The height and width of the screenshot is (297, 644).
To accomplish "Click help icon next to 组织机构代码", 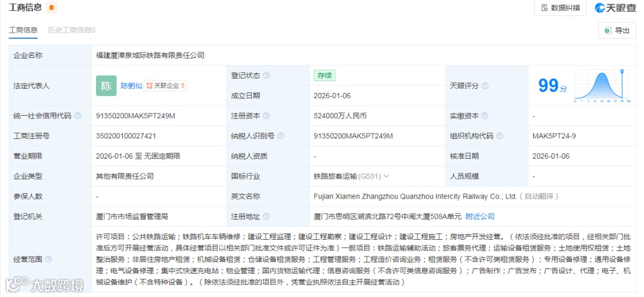I will 500,136.
